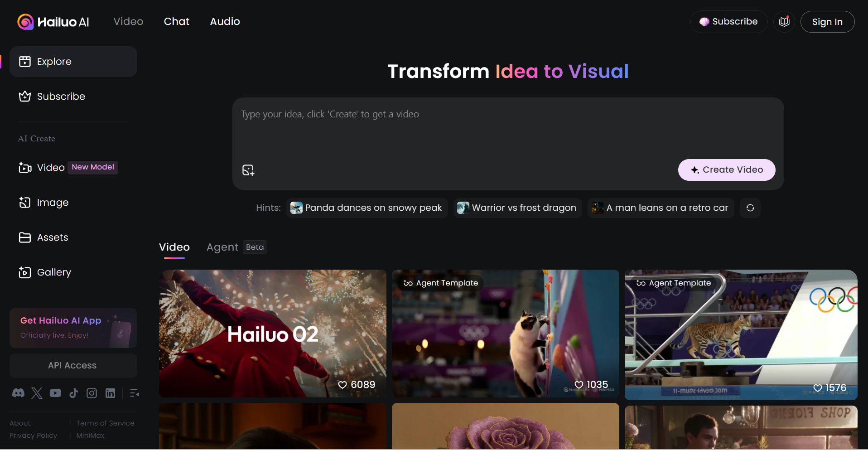
Task: Open the Chat top navigation item
Action: pos(177,21)
